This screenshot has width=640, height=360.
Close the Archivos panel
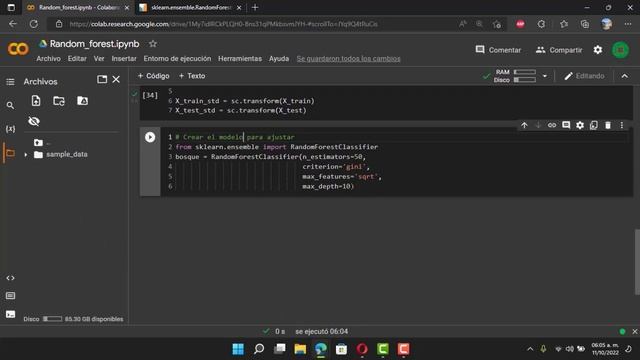click(x=116, y=79)
